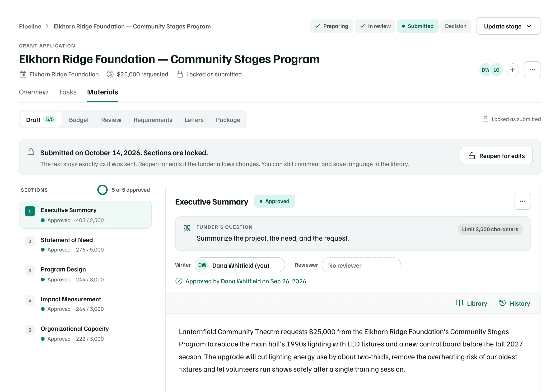Image resolution: width=560 pixels, height=392 pixels.
Task: Select the Decision stage pill
Action: [456, 26]
